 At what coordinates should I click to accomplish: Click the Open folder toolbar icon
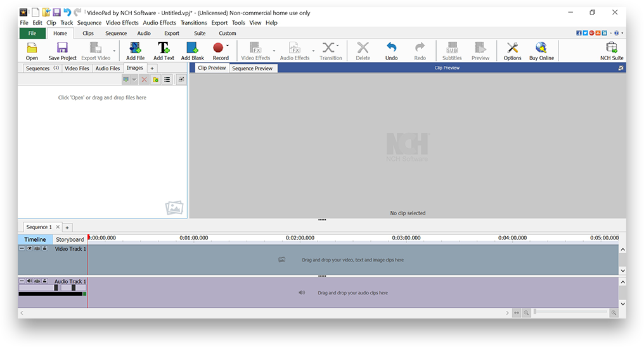click(x=32, y=48)
